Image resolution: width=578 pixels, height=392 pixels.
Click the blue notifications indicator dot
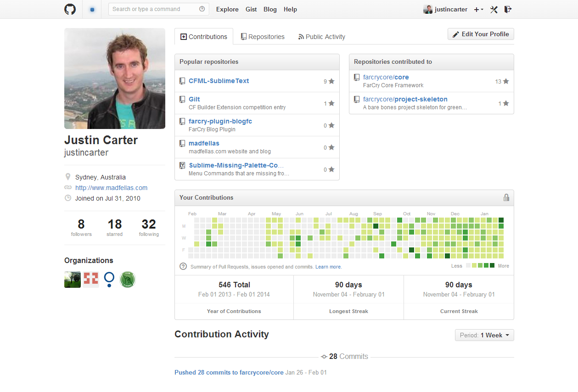[x=92, y=9]
